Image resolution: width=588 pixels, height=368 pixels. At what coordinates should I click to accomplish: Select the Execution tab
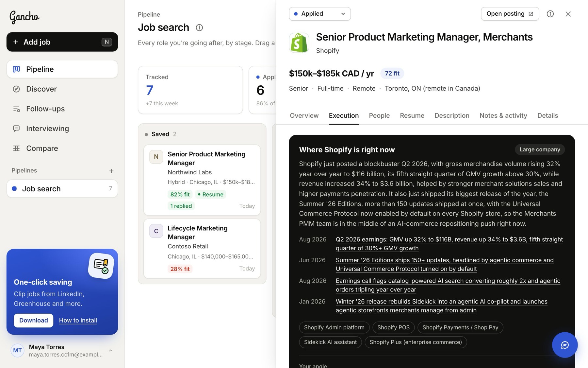pos(344,115)
